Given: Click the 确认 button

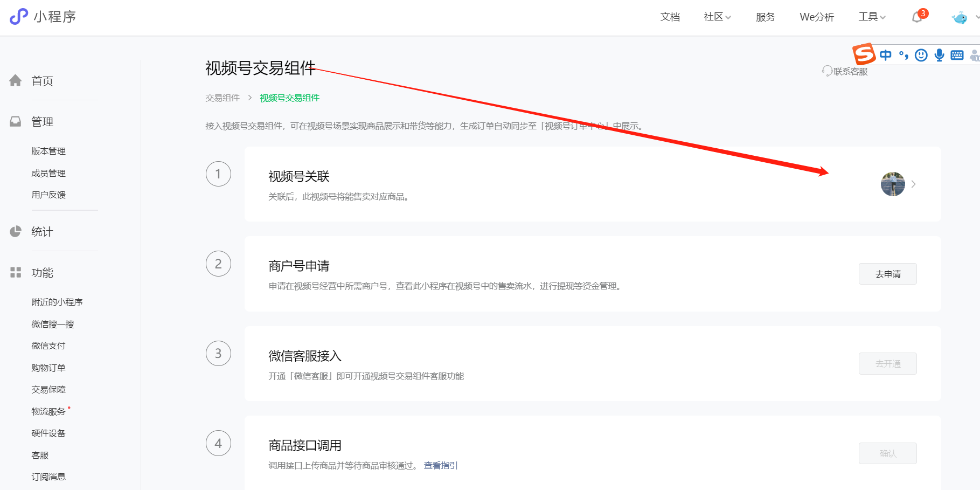Looking at the screenshot, I should tap(888, 453).
